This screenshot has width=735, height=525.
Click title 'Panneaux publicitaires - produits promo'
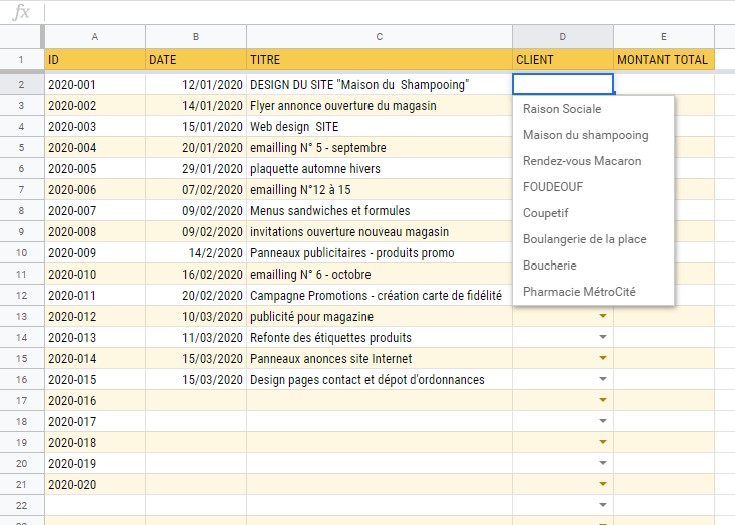[379, 253]
